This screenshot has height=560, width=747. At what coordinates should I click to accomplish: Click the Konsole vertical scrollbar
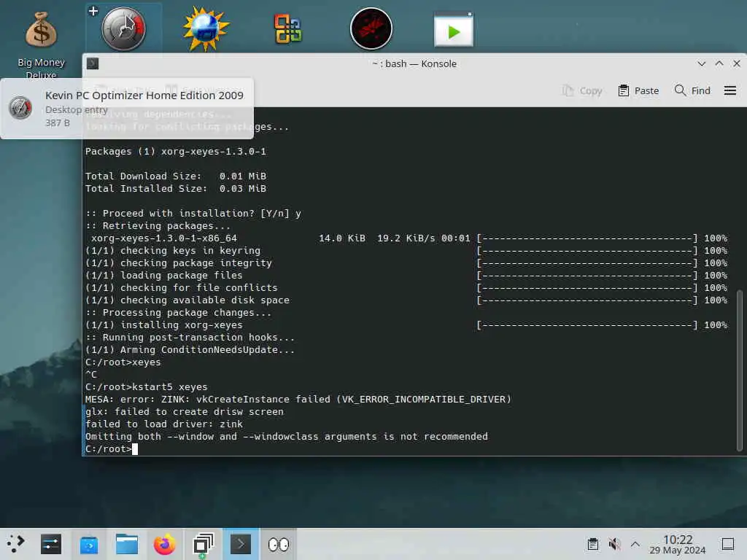pyautogui.click(x=740, y=370)
